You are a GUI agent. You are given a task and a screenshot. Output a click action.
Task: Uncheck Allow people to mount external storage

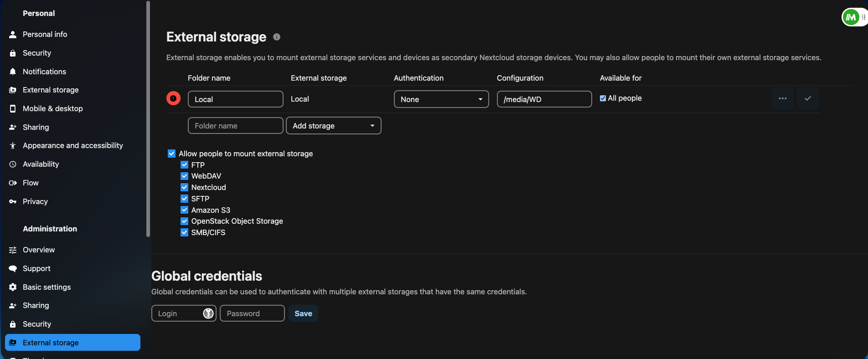(172, 154)
